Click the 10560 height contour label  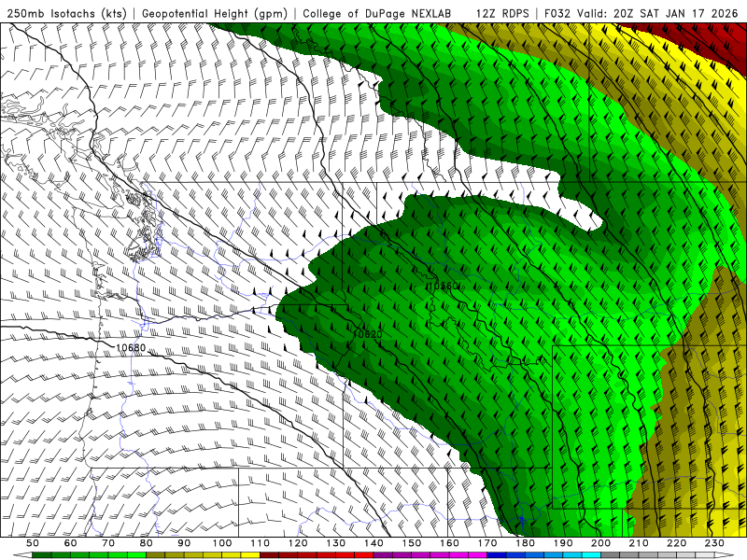444,286
